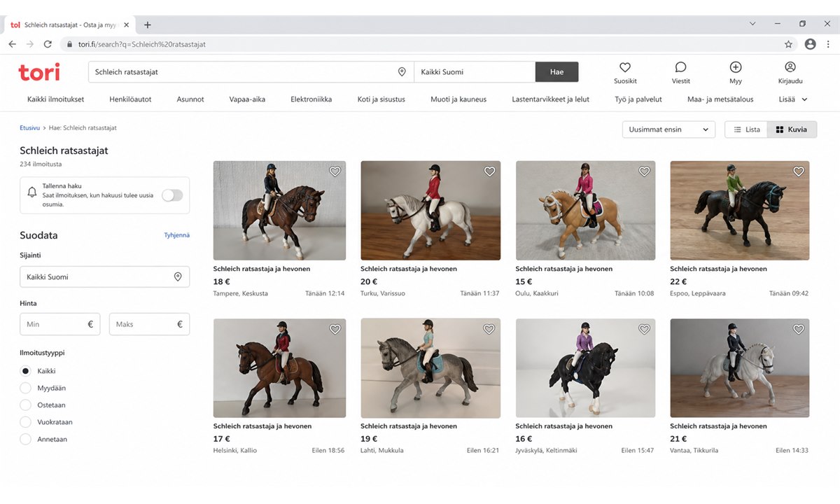Click location pin in Sijainti field
Screen dimensions: 840x504
(x=178, y=276)
